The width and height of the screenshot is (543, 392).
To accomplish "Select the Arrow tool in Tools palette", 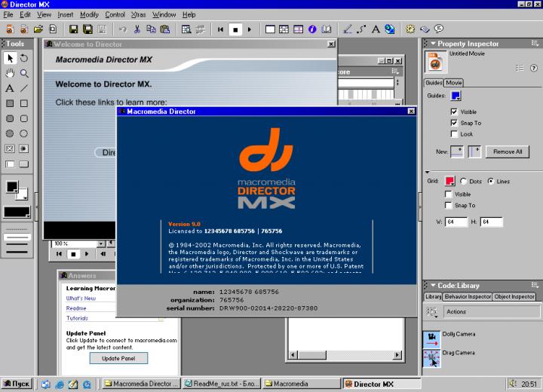I will pyautogui.click(x=10, y=58).
